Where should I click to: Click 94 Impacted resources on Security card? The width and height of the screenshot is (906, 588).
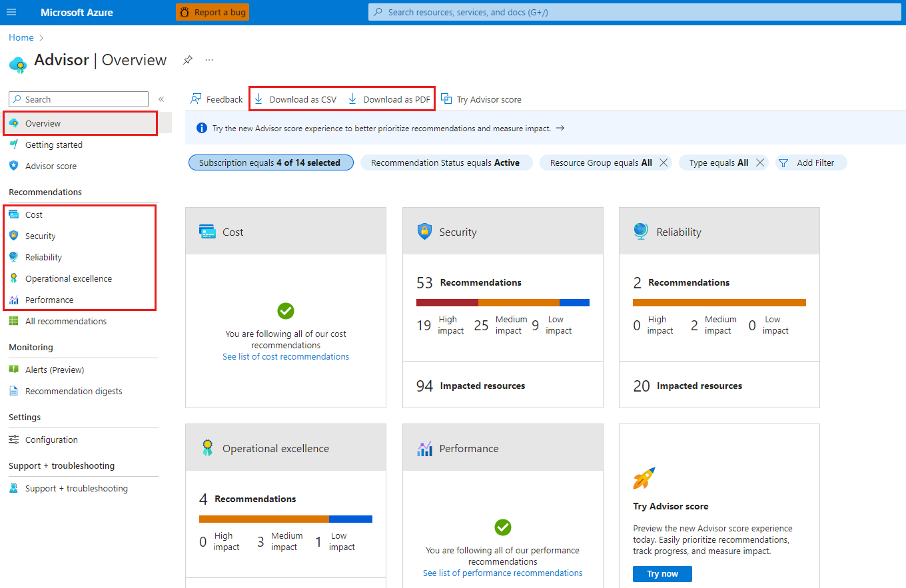pyautogui.click(x=471, y=386)
